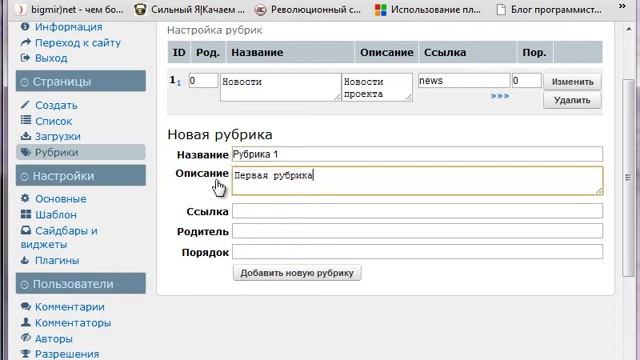
Task: Open the Шаблон settings link
Action: click(x=56, y=215)
